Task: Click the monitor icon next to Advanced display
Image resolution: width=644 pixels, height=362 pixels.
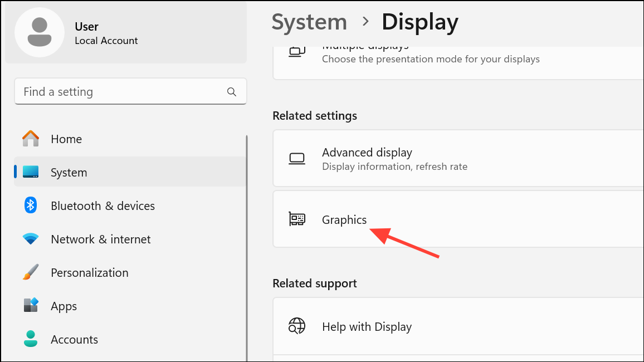Action: pyautogui.click(x=297, y=158)
